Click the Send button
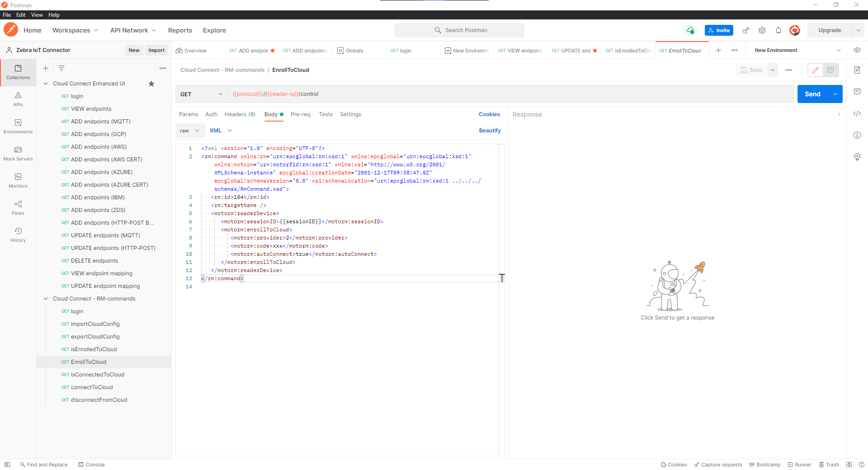The image size is (868, 470). point(812,94)
